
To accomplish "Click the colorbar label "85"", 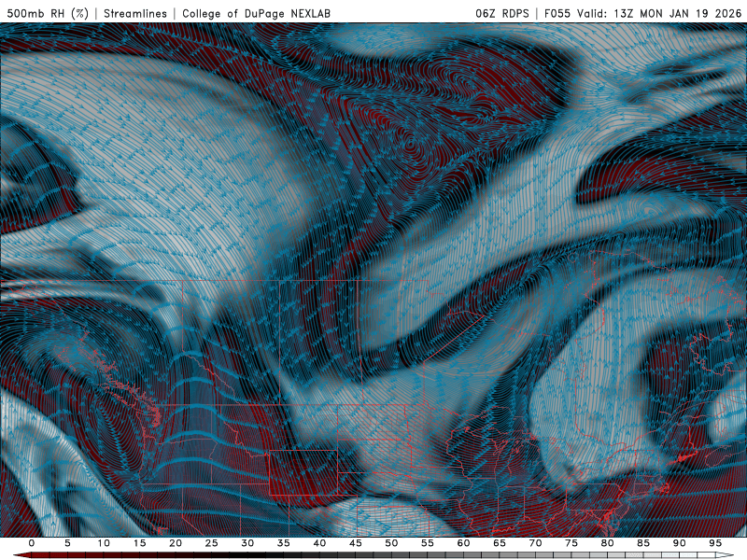I will [643, 543].
